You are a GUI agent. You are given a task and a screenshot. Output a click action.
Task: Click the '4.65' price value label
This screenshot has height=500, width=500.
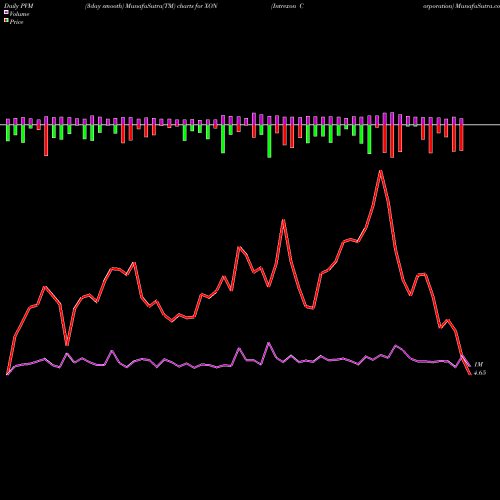coord(480,373)
